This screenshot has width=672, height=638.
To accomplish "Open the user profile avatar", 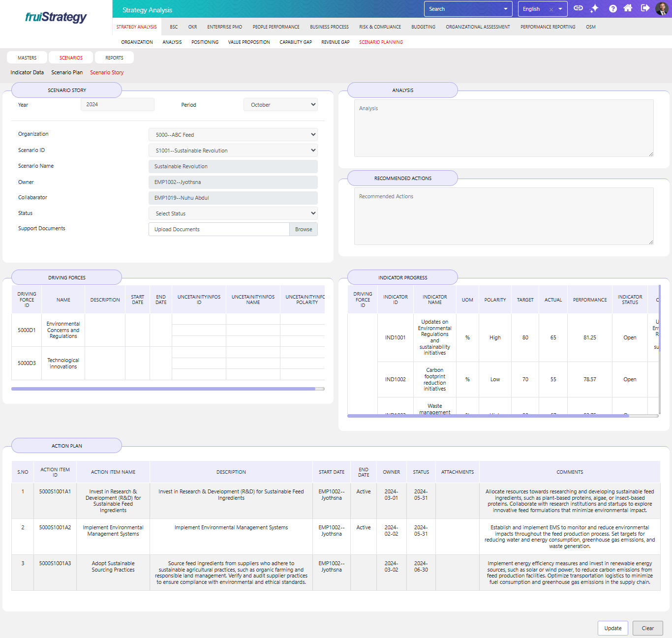I will (662, 8).
